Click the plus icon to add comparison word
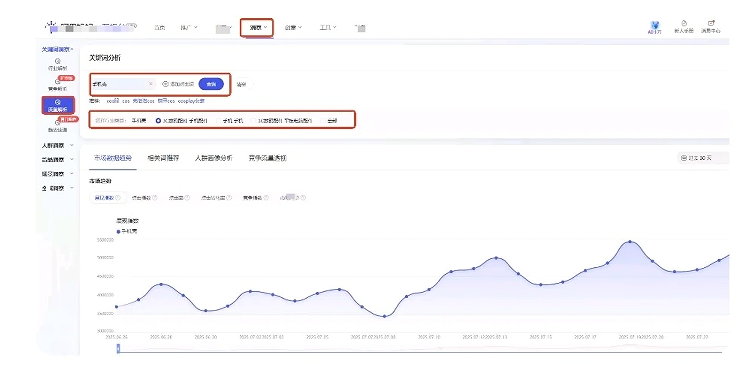 [166, 84]
